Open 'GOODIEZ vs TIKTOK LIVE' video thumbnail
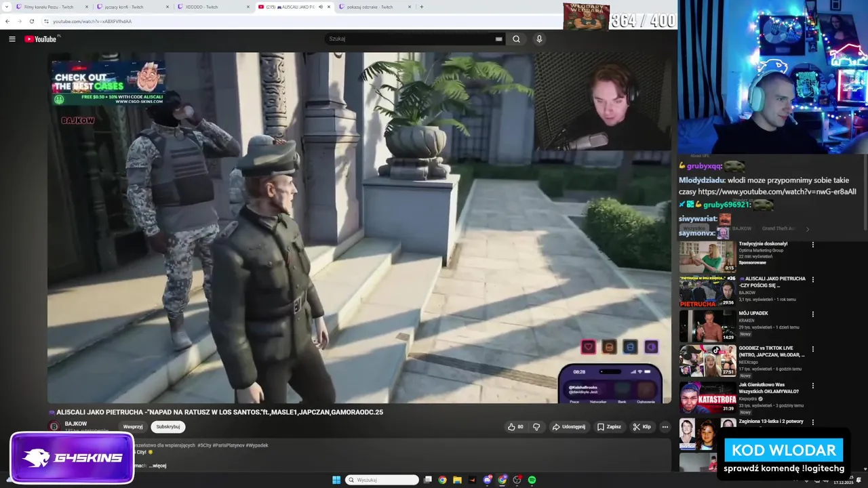This screenshot has height=488, width=868. coord(707,361)
